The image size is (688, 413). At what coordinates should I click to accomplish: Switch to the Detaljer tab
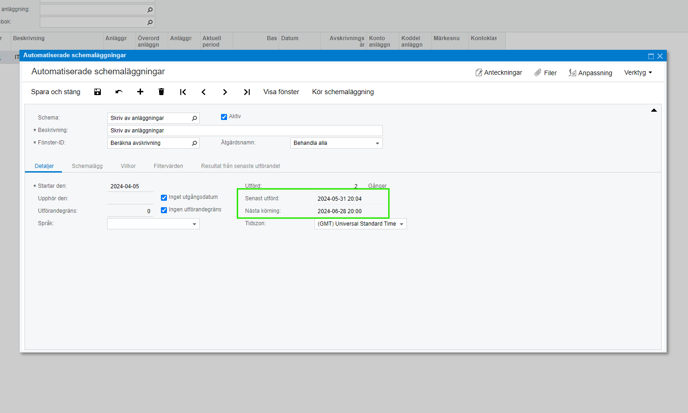[x=44, y=166]
